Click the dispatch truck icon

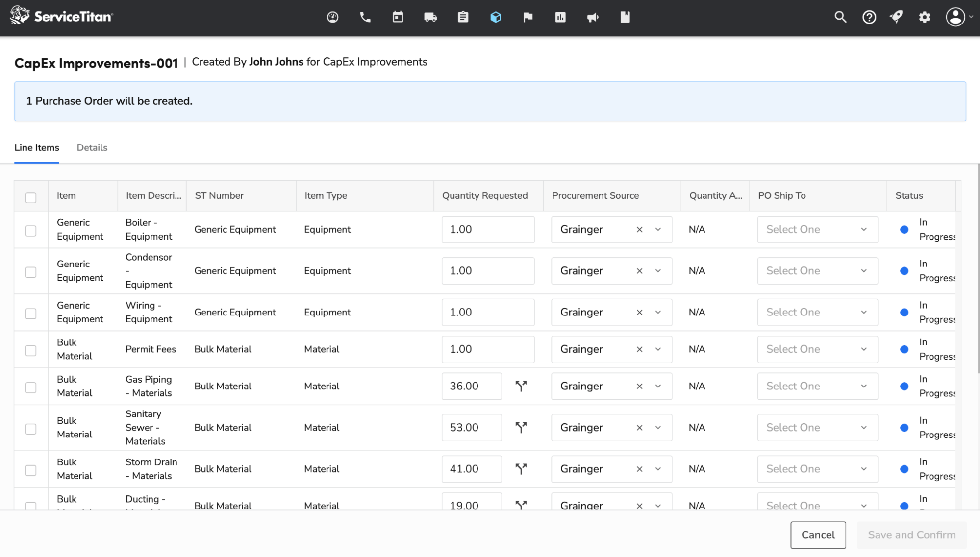point(430,18)
